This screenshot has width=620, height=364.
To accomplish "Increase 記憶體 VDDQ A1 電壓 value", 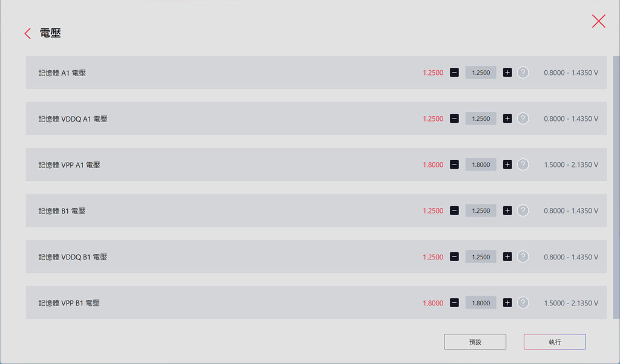I will [507, 119].
